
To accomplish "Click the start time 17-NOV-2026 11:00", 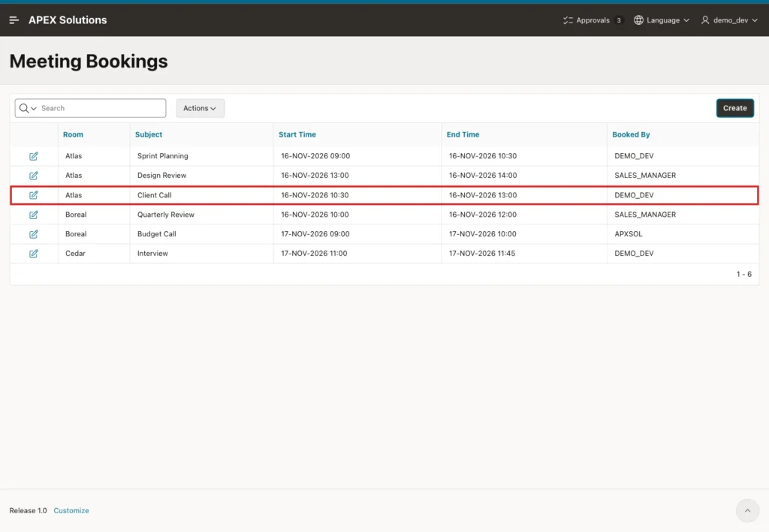I will pos(314,254).
